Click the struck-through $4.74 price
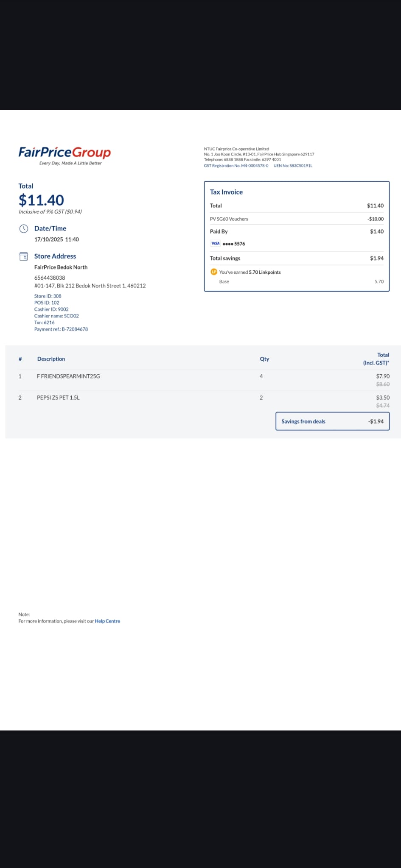The image size is (401, 868). coord(383,406)
